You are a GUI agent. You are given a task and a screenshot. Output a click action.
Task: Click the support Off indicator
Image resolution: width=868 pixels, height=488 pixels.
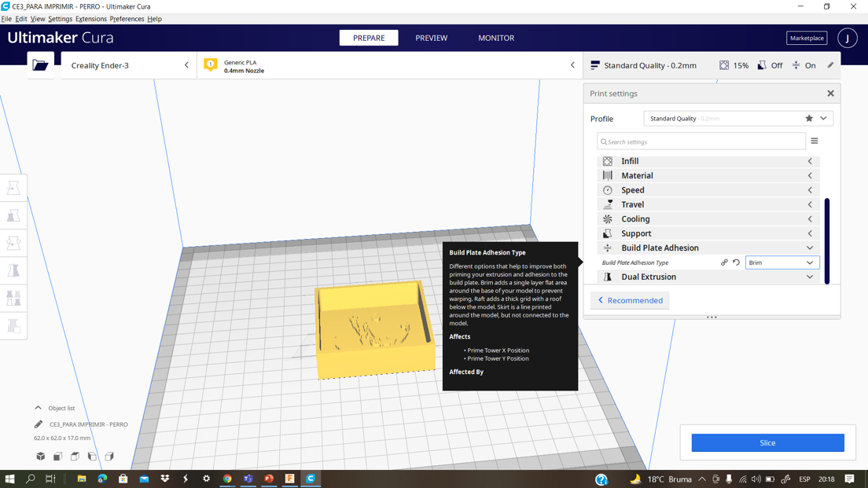[x=770, y=65]
